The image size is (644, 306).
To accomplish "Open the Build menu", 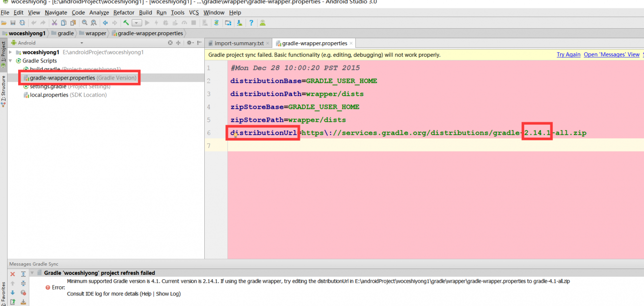I will [146, 13].
